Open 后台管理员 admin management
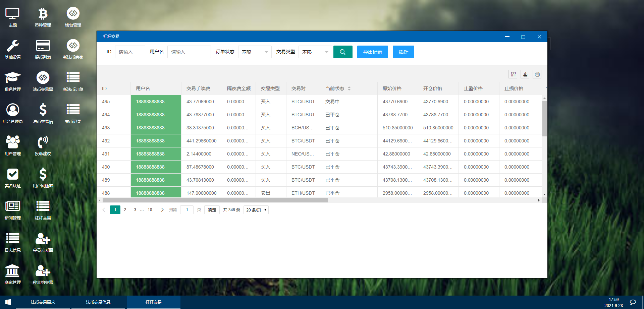Screen dimensions: 644x309 (12, 113)
